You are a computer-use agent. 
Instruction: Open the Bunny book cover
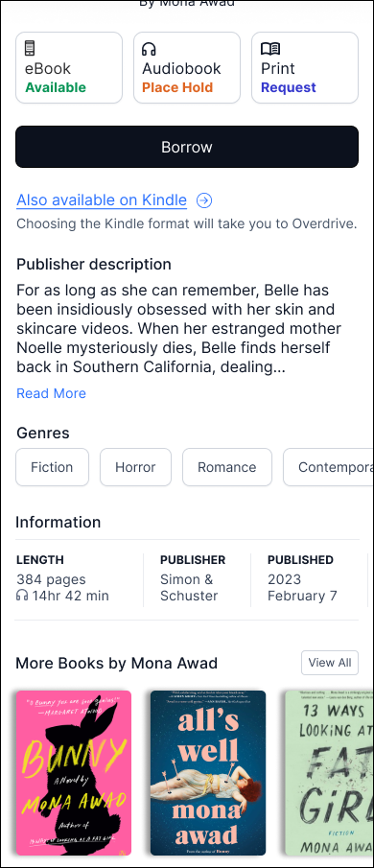point(74,773)
